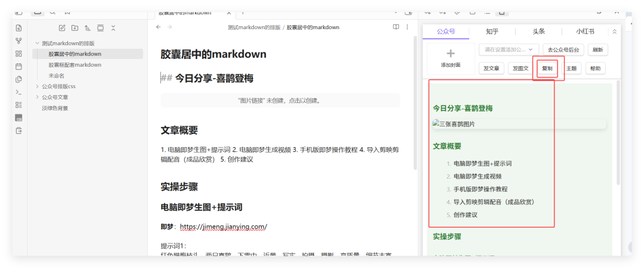Navigate back with the left arrow
The image size is (644, 268).
click(x=159, y=27)
